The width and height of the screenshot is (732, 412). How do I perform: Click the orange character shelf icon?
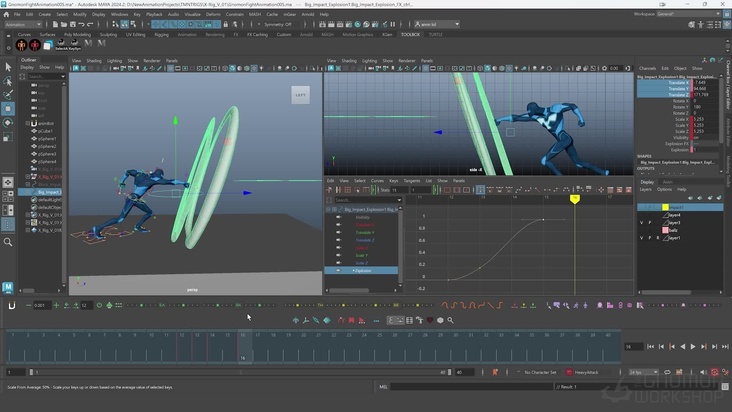click(x=21, y=45)
